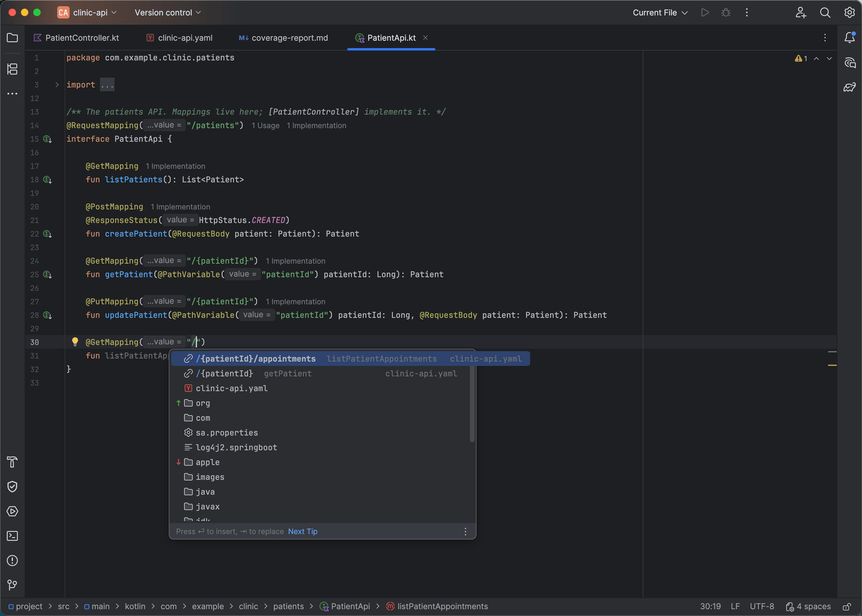
Task: Switch to the clinic-api.yaml tab
Action: click(180, 38)
